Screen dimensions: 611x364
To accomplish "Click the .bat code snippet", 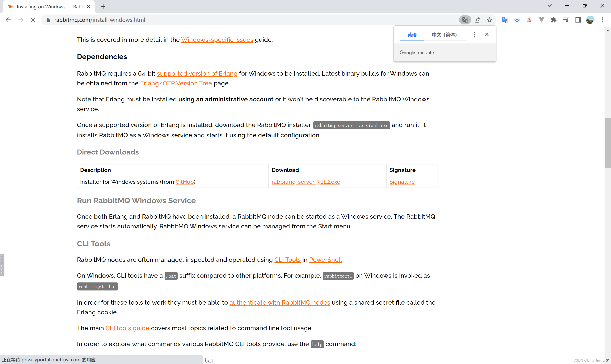I will [x=171, y=276].
